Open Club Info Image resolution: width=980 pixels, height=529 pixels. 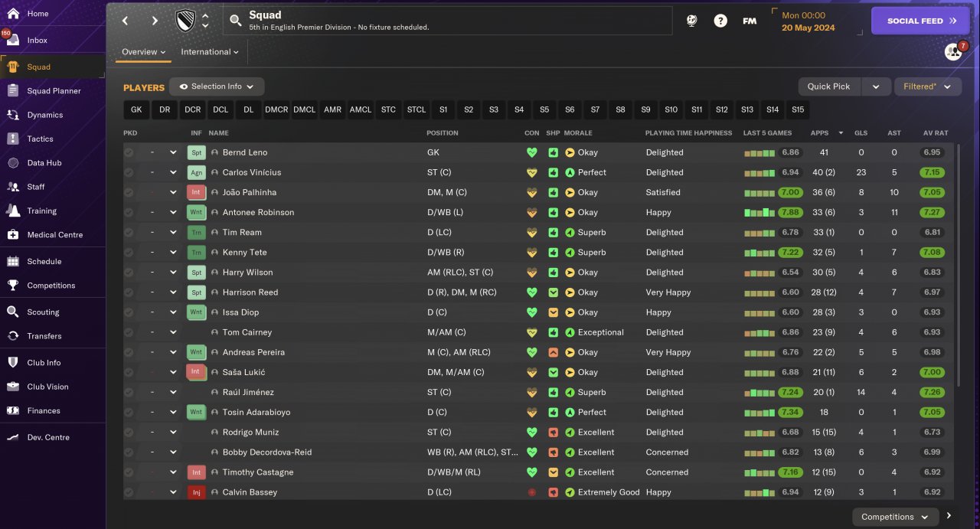(x=44, y=363)
